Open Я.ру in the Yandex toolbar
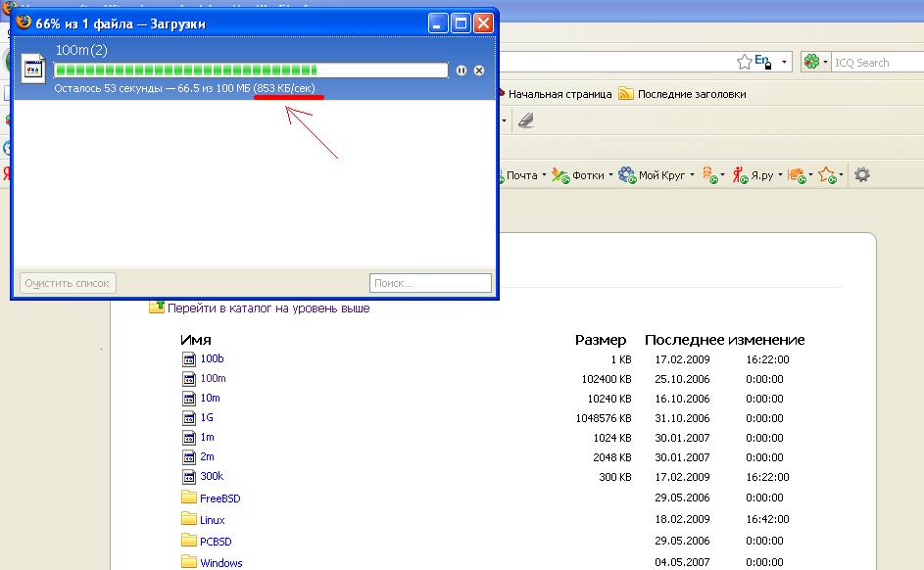This screenshot has height=570, width=924. tap(761, 175)
